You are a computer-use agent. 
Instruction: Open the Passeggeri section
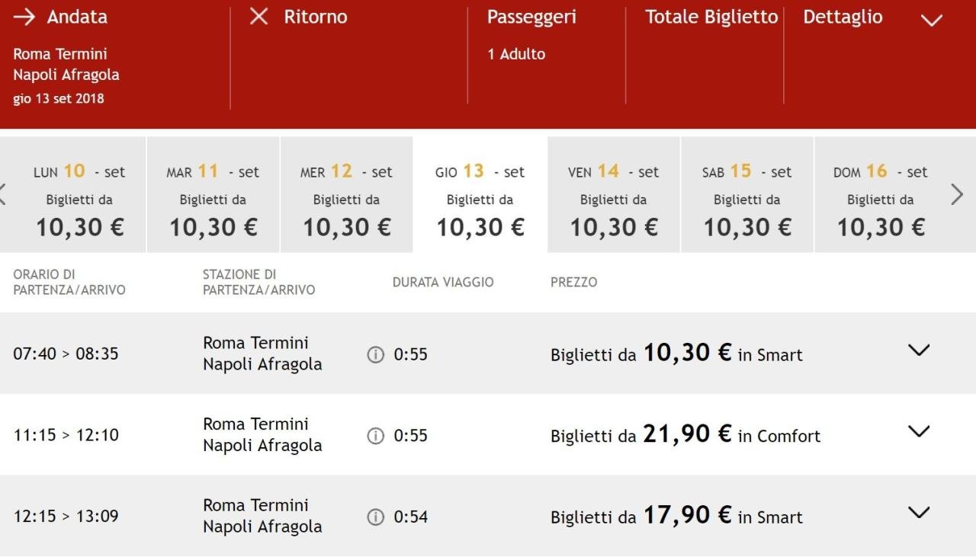pos(531,17)
